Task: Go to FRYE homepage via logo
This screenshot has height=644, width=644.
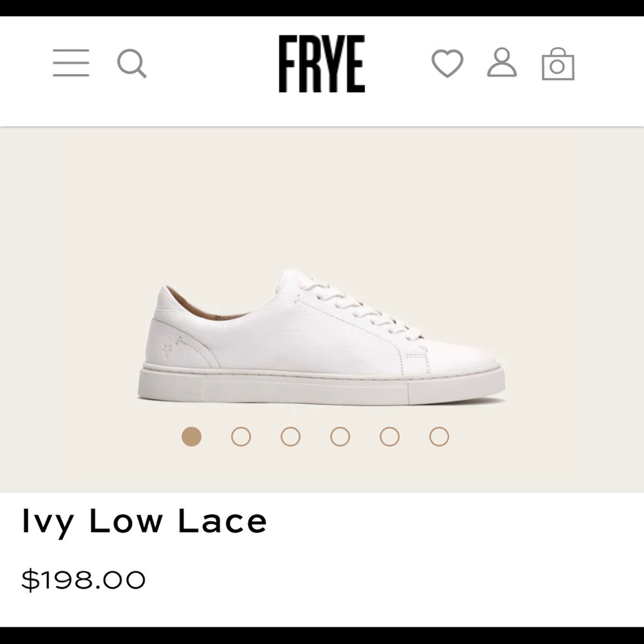Action: pos(323,64)
